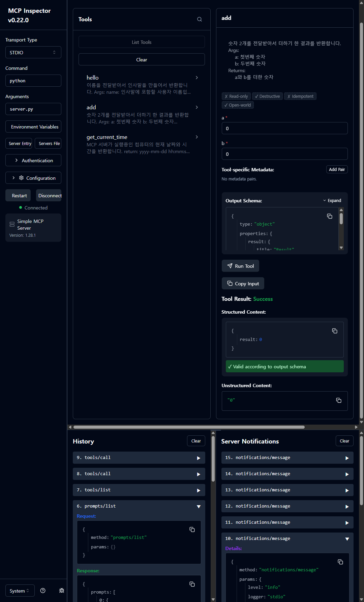This screenshot has height=602, width=364.
Task: Expand the Authentication section
Action: point(33,160)
